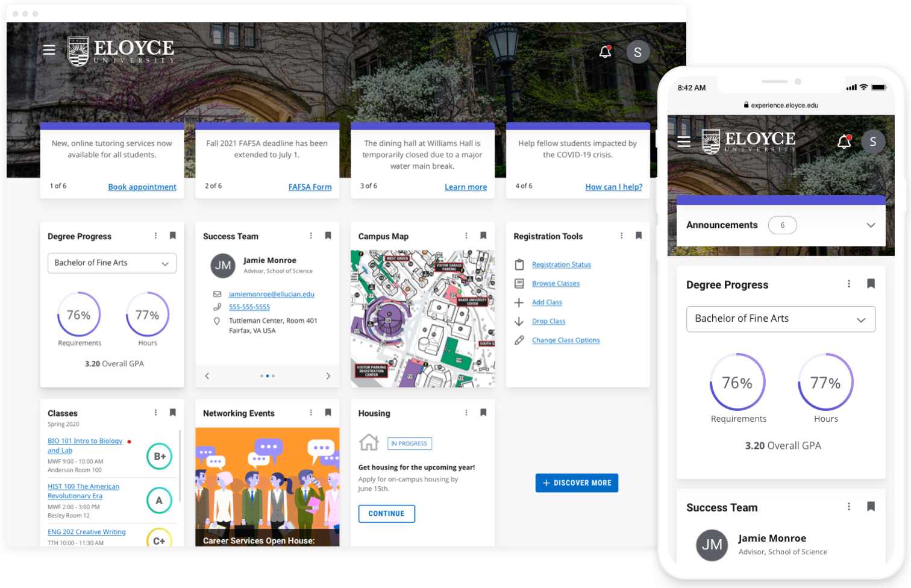Toggle bookmark on phone Success Team card

[x=871, y=507]
